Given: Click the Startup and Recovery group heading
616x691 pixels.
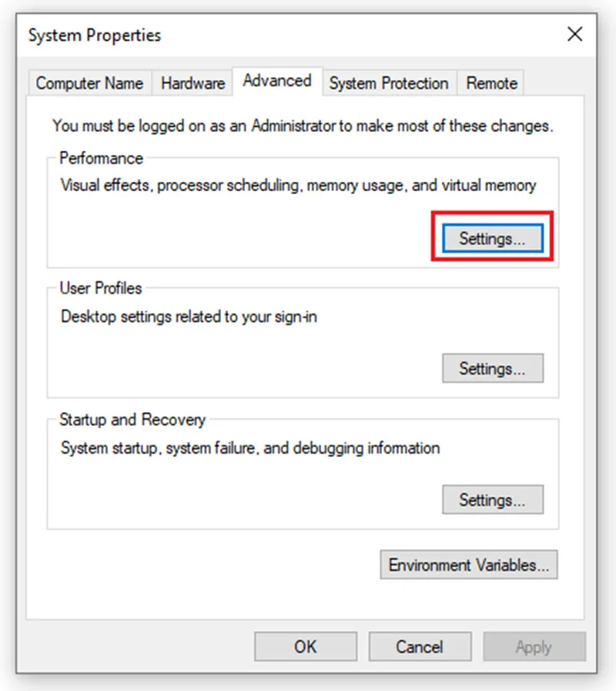Looking at the screenshot, I should (132, 420).
